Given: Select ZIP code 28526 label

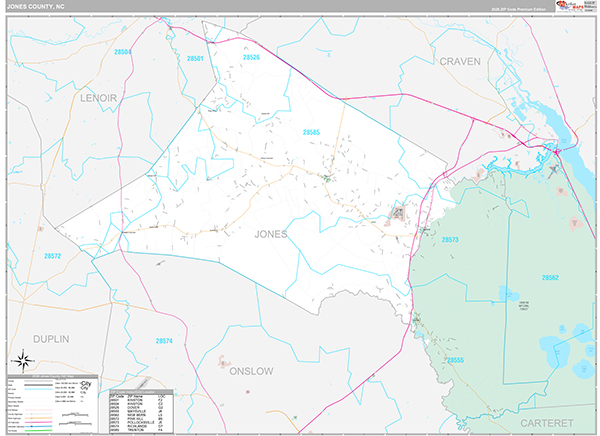Looking at the screenshot, I should pos(252,58).
